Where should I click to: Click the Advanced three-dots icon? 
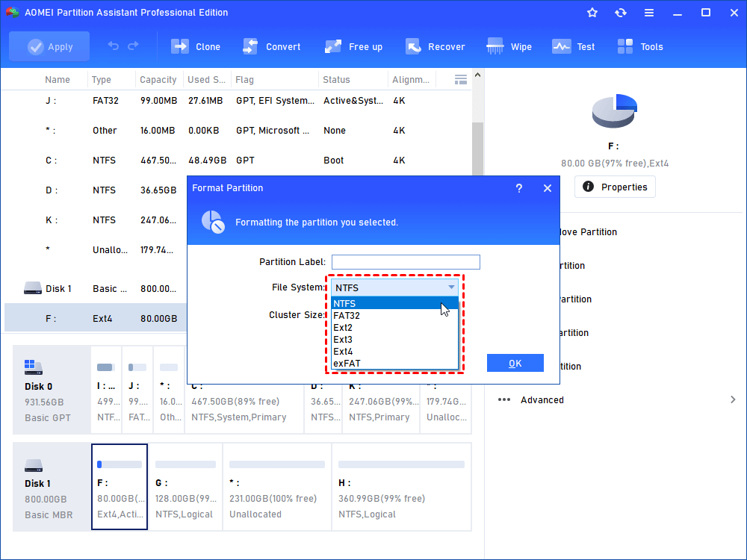click(x=504, y=399)
